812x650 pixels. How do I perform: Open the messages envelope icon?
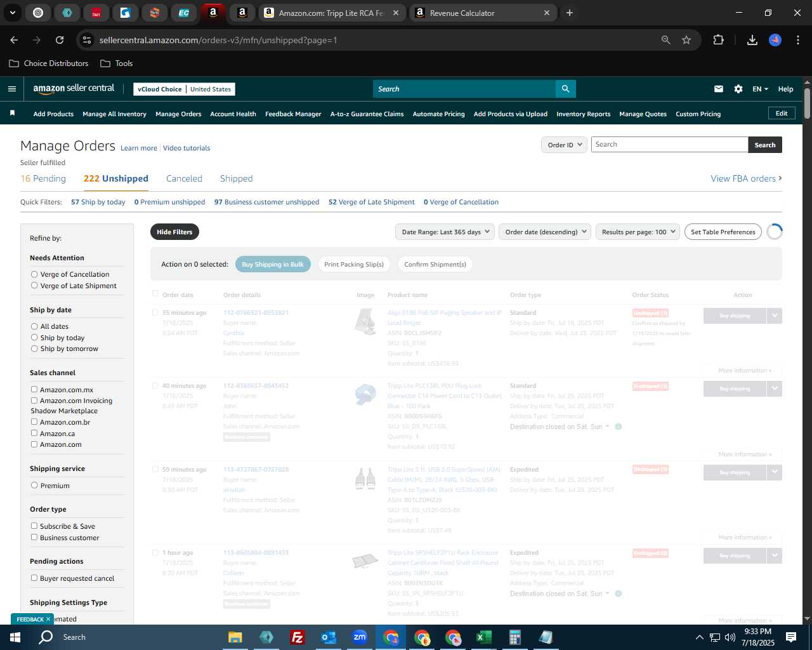[719, 89]
